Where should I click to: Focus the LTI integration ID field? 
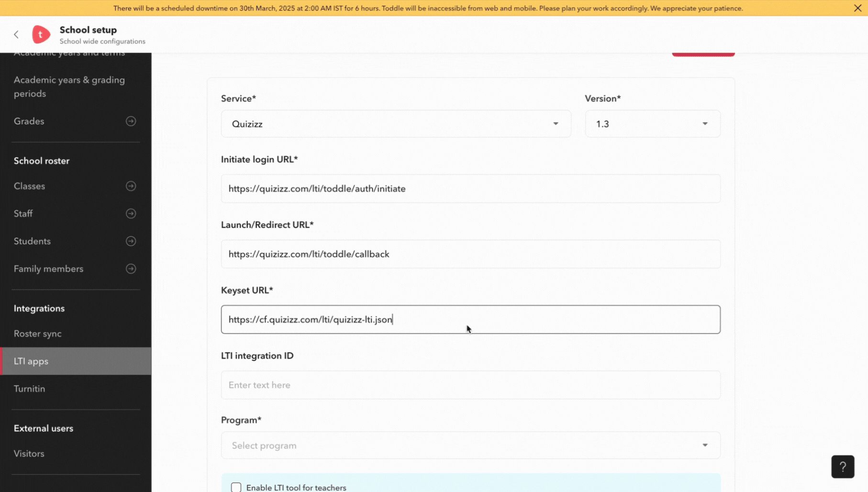tap(470, 385)
